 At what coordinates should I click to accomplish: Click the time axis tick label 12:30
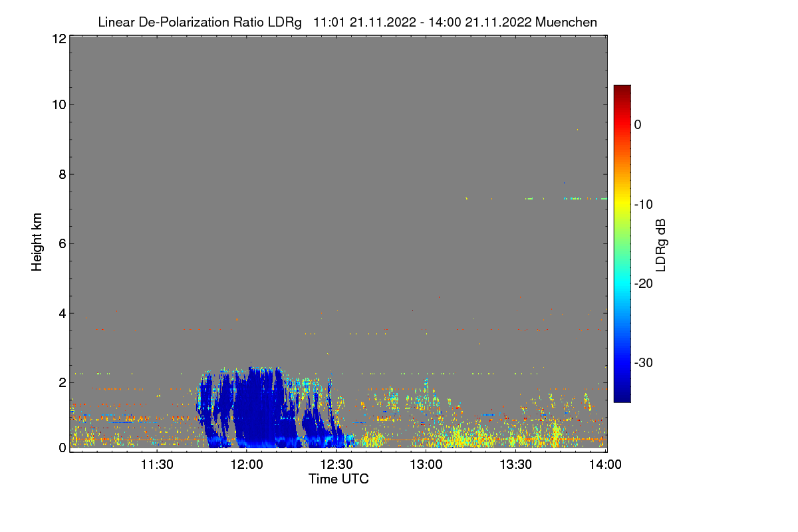click(x=336, y=464)
